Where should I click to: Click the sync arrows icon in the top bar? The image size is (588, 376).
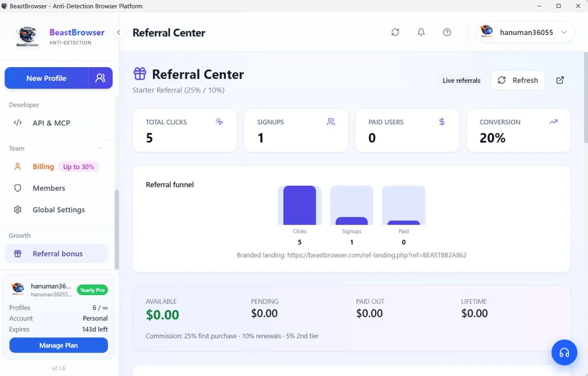coord(395,32)
